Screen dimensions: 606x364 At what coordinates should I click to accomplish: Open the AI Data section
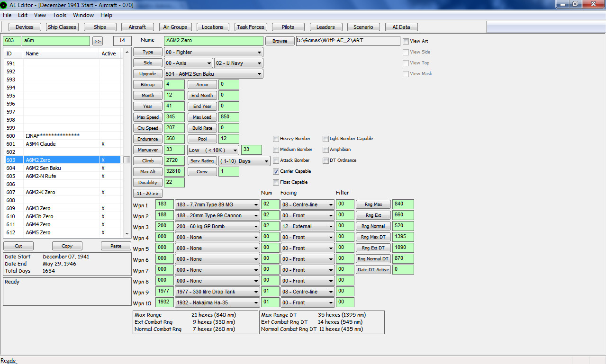point(401,27)
